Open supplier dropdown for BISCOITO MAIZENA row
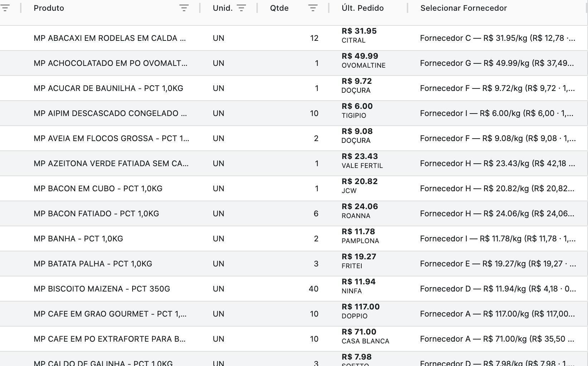Viewport: 588px width, 366px height. click(x=498, y=289)
